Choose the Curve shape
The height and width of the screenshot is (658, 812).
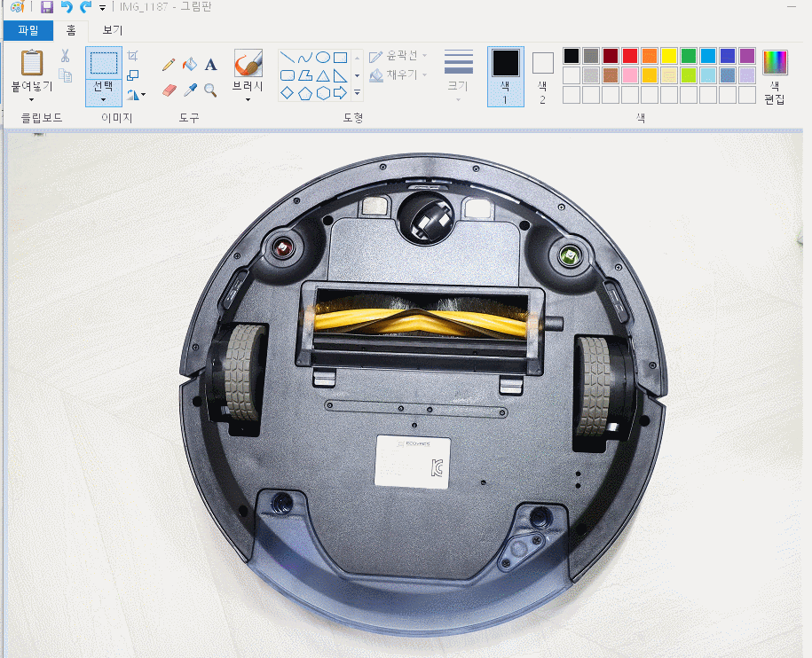click(305, 58)
